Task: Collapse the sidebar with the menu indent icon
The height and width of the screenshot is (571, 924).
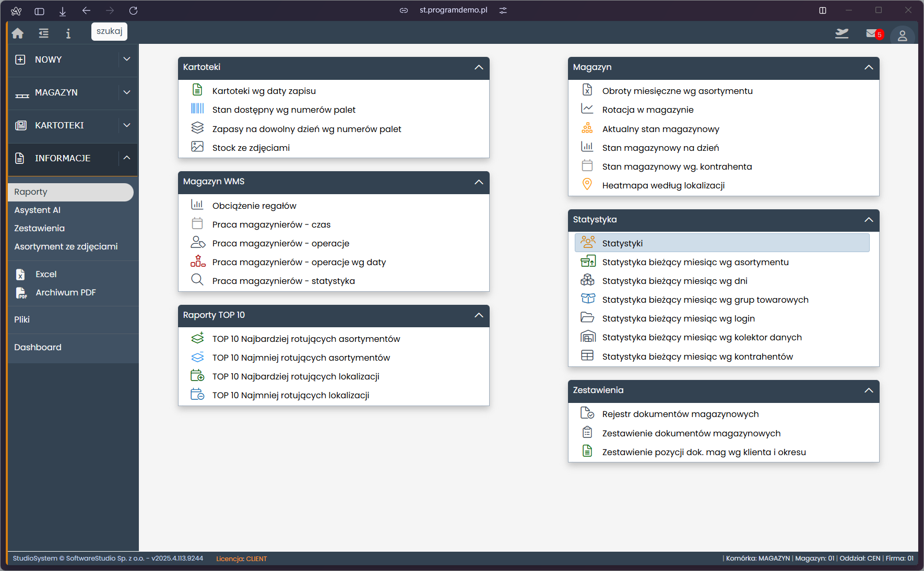Action: coord(44,33)
